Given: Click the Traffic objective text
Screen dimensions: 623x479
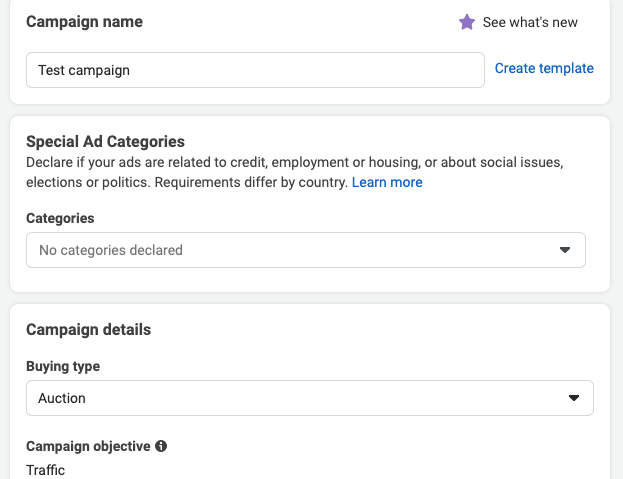Looking at the screenshot, I should tap(46, 469).
